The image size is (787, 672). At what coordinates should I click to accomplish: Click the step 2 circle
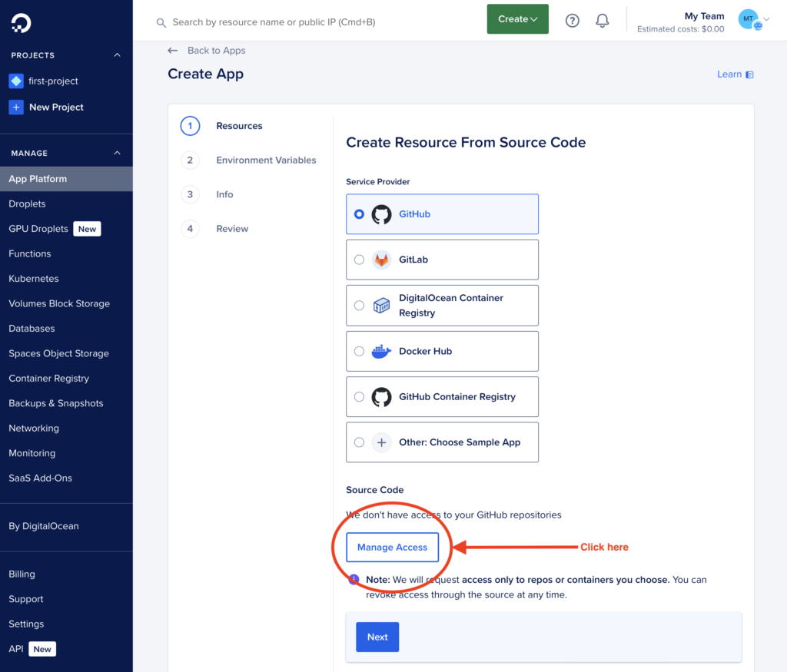[x=191, y=160]
